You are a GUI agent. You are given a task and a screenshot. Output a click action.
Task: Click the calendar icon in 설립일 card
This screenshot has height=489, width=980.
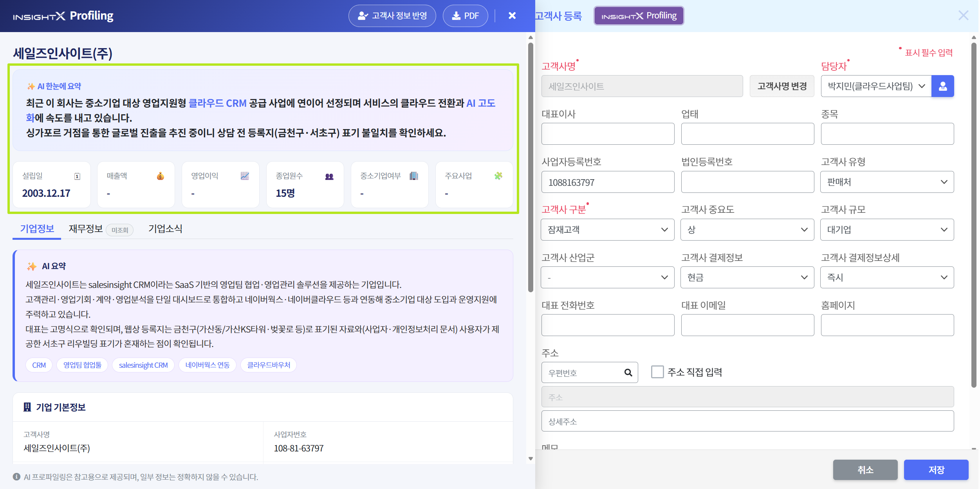(x=77, y=176)
